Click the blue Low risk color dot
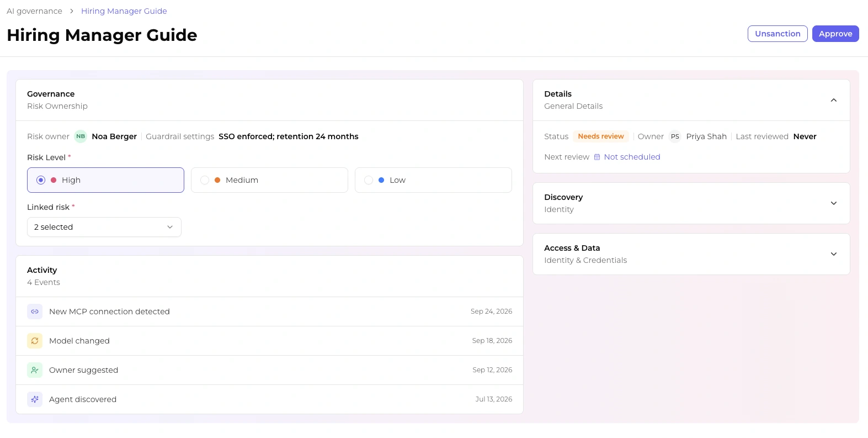868x438 pixels. tap(381, 180)
